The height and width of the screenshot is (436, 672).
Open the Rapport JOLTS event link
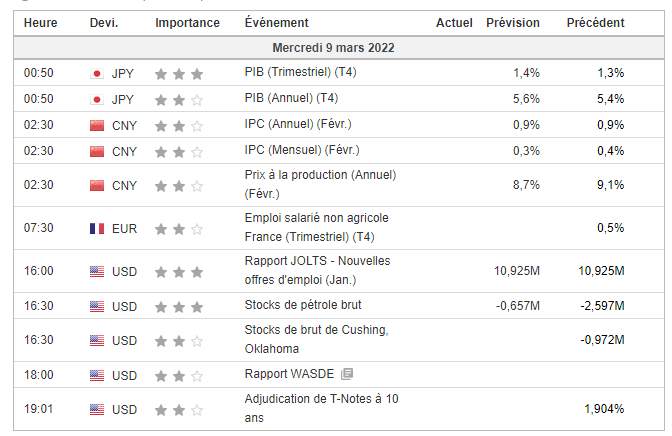[316, 271]
